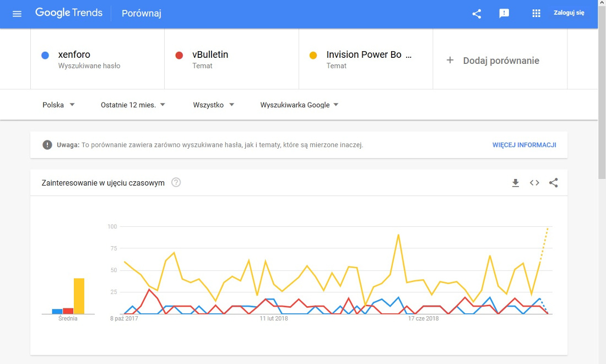Viewport: 606px width, 364px height.
Task: Click the yellow average bar
Action: coord(79,296)
